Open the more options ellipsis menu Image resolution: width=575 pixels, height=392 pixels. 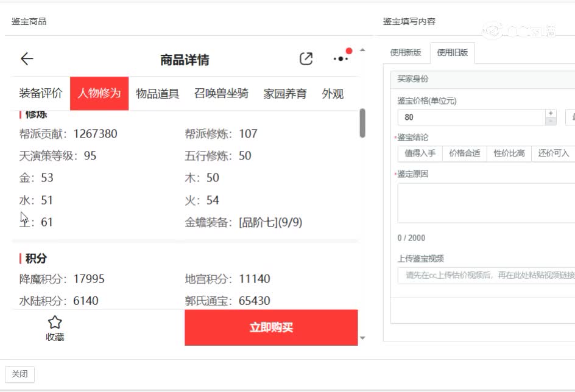(339, 58)
